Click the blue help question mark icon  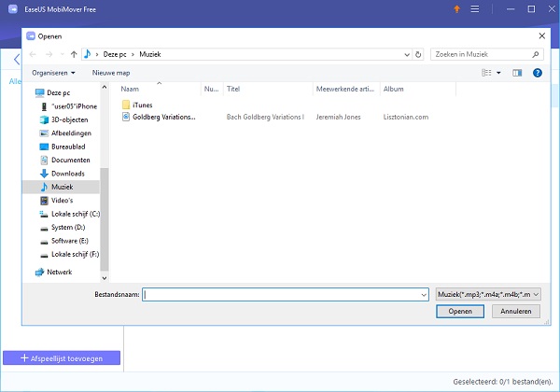537,72
